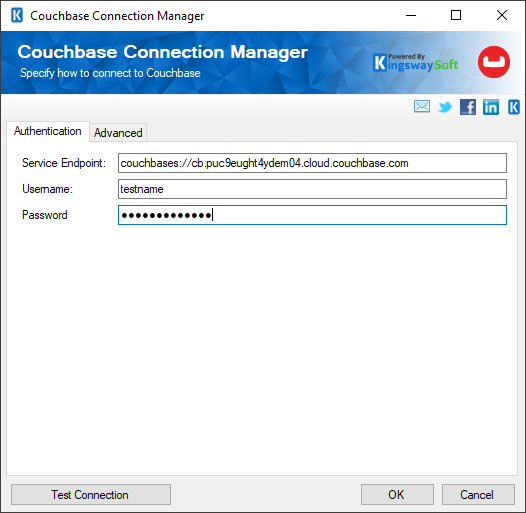526x513 pixels.
Task: Click the Test Connection button
Action: click(91, 495)
